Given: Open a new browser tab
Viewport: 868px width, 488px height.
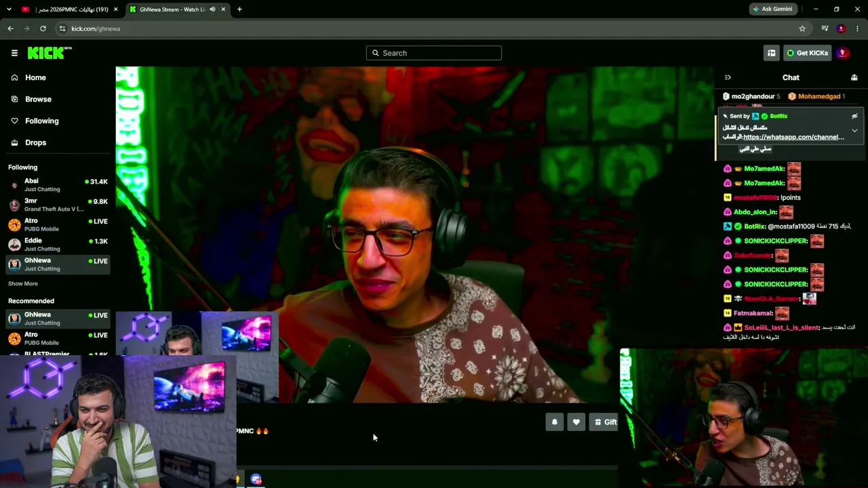Looking at the screenshot, I should (239, 9).
